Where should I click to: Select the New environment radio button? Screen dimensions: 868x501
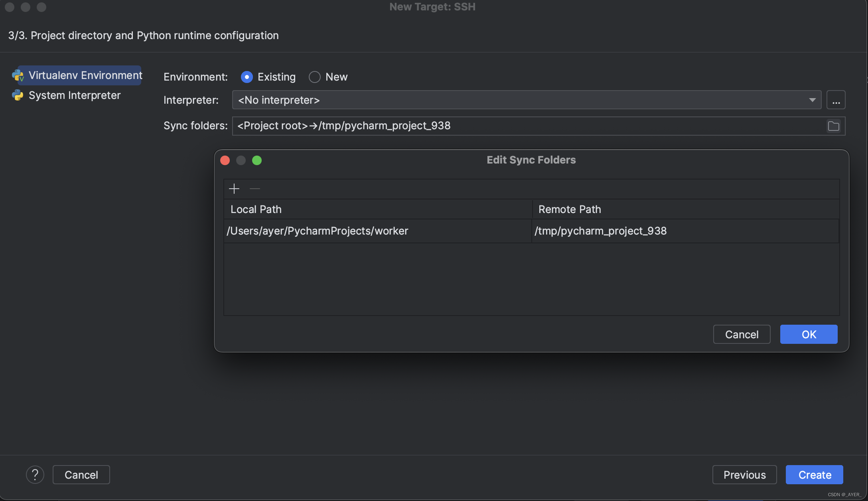[x=314, y=77]
